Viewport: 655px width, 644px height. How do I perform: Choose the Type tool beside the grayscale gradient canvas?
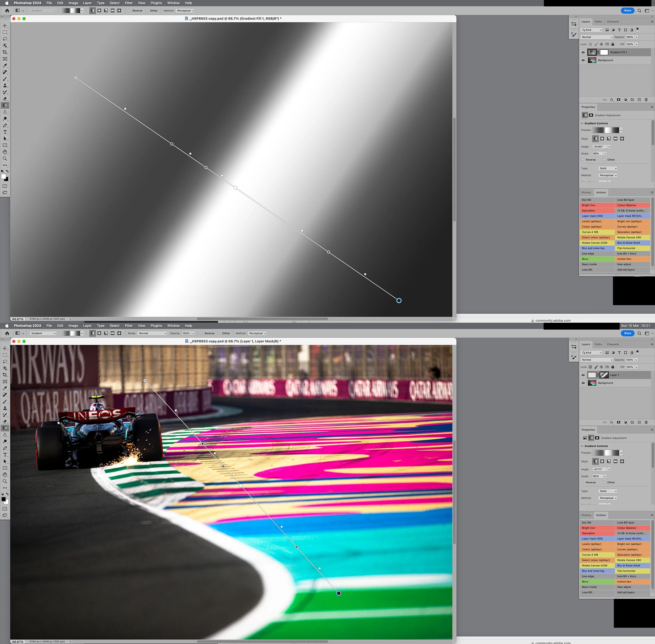pyautogui.click(x=5, y=132)
